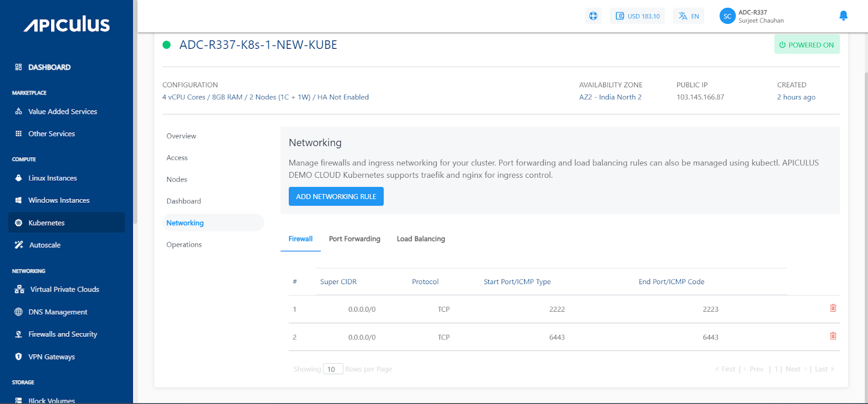
Task: Open Kubernetes in sidebar
Action: (67, 222)
